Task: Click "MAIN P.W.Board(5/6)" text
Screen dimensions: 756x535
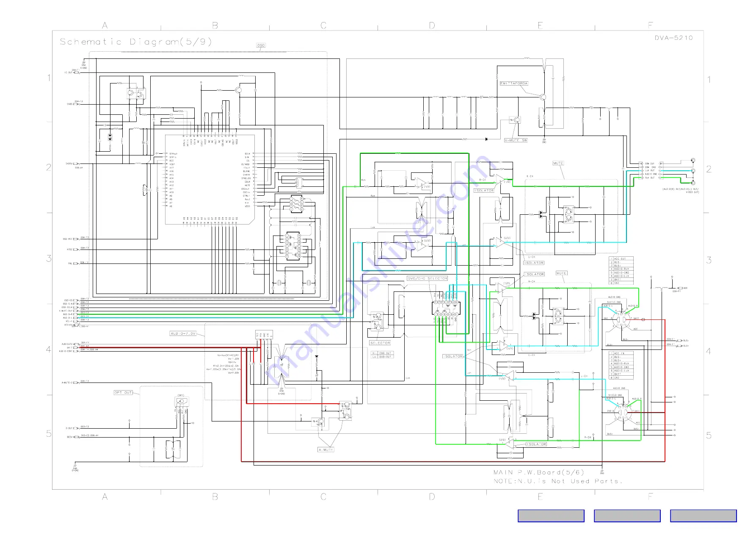Action: pyautogui.click(x=538, y=472)
